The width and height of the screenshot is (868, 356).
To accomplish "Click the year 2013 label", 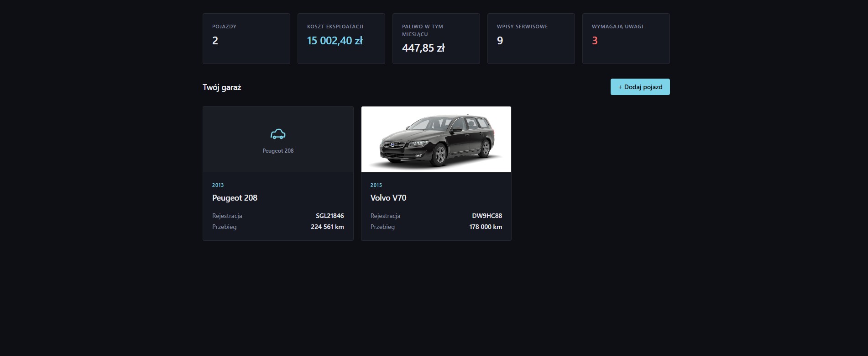I will (x=218, y=185).
